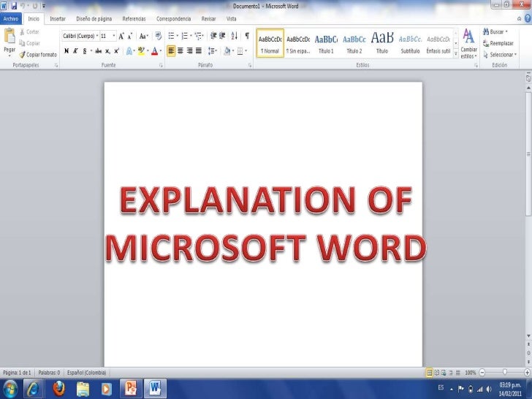Click Reemplazar replace button
The image size is (532, 399).
click(x=498, y=43)
